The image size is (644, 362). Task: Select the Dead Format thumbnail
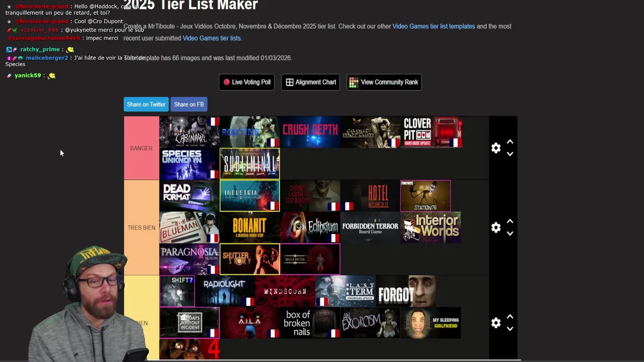pyautogui.click(x=189, y=196)
